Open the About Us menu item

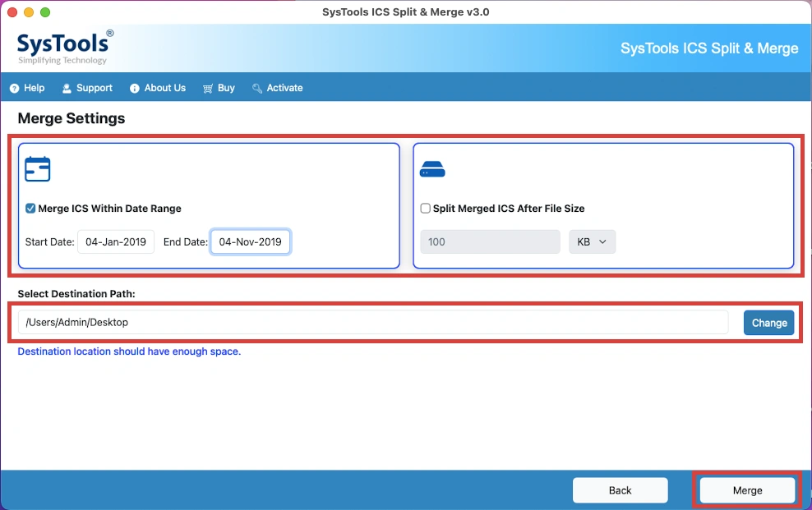click(x=158, y=89)
